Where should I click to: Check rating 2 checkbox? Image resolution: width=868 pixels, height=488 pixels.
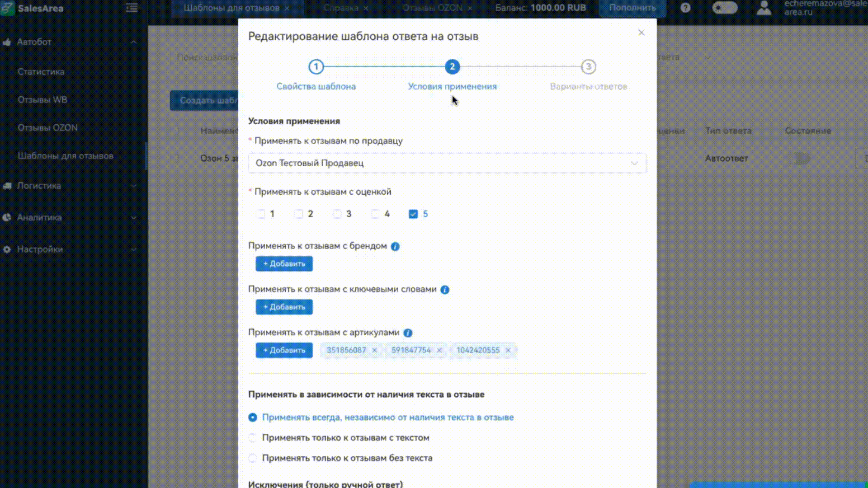(298, 214)
